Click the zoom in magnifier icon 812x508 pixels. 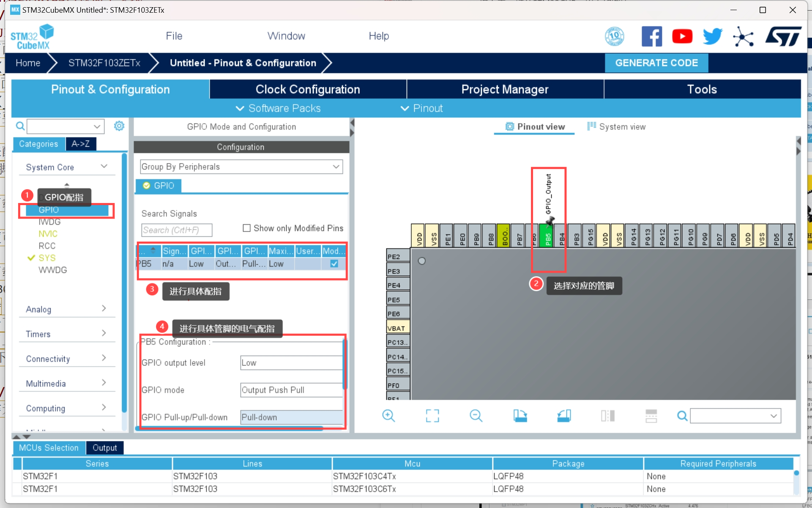point(388,416)
